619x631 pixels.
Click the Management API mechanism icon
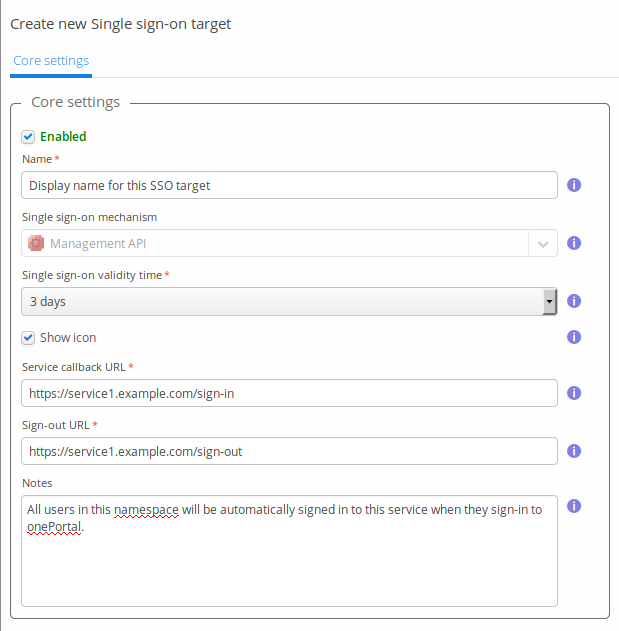tap(36, 243)
